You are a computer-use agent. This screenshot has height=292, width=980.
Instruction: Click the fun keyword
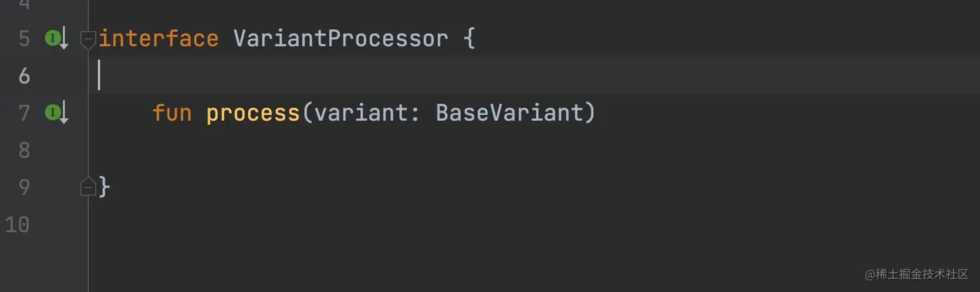point(172,113)
